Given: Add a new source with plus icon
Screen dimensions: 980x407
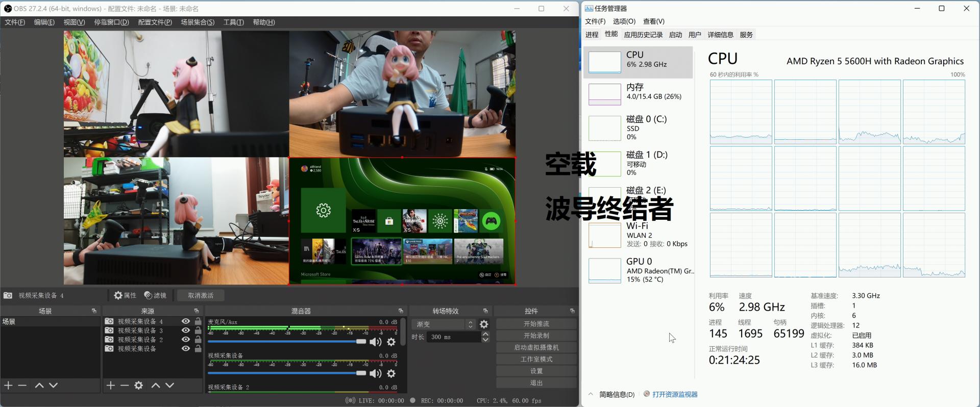Looking at the screenshot, I should click(111, 385).
